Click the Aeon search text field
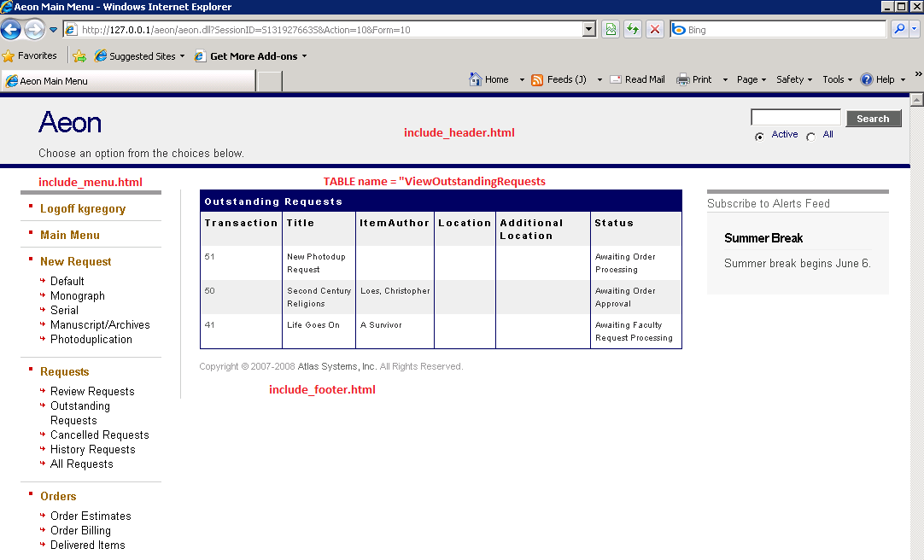Image resolution: width=924 pixels, height=560 pixels. [x=795, y=118]
